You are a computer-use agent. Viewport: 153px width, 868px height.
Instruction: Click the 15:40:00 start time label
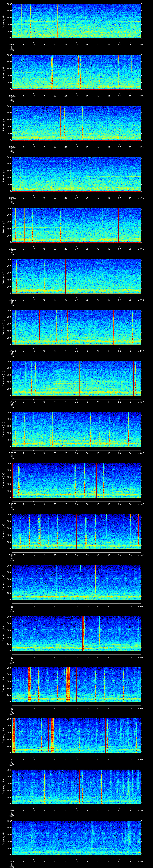pyautogui.click(x=12, y=504)
